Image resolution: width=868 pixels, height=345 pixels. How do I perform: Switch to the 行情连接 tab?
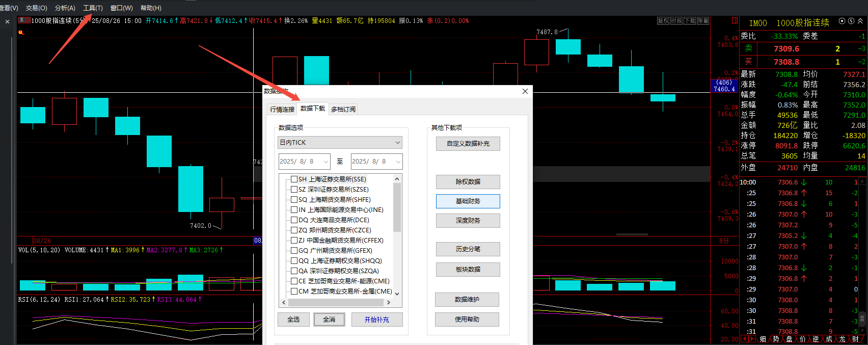pos(282,109)
